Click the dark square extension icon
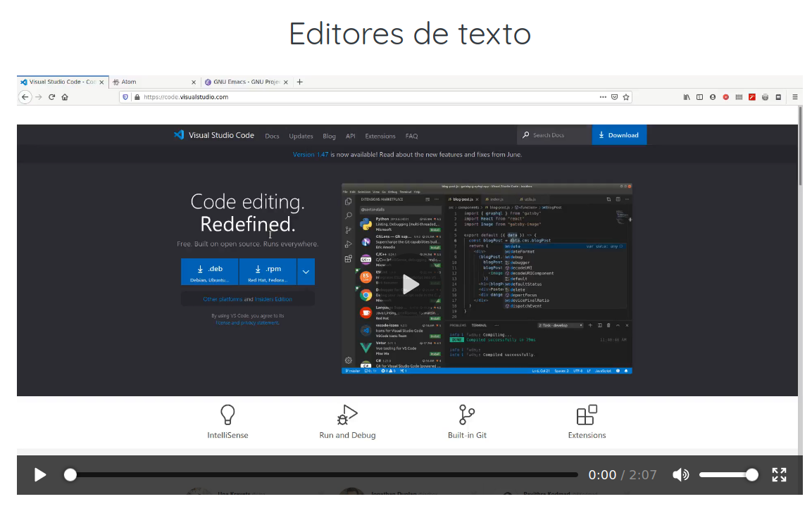The image size is (812, 518). (778, 96)
